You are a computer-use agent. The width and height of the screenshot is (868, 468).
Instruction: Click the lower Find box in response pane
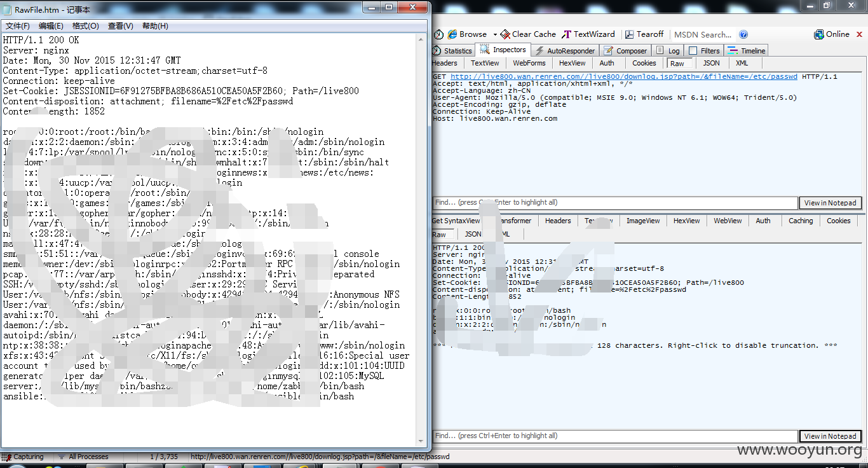point(614,436)
